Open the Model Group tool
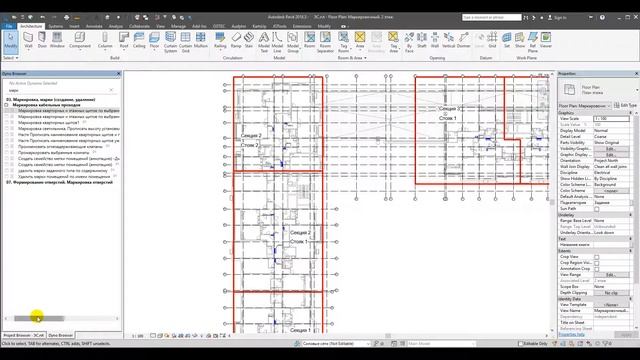This screenshot has width=640, height=360. tap(293, 42)
